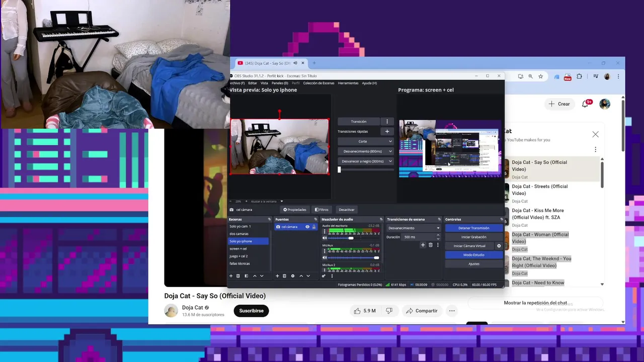Expand Desvanecimiento (800ms) dropdown
The height and width of the screenshot is (362, 644).
pos(390,151)
